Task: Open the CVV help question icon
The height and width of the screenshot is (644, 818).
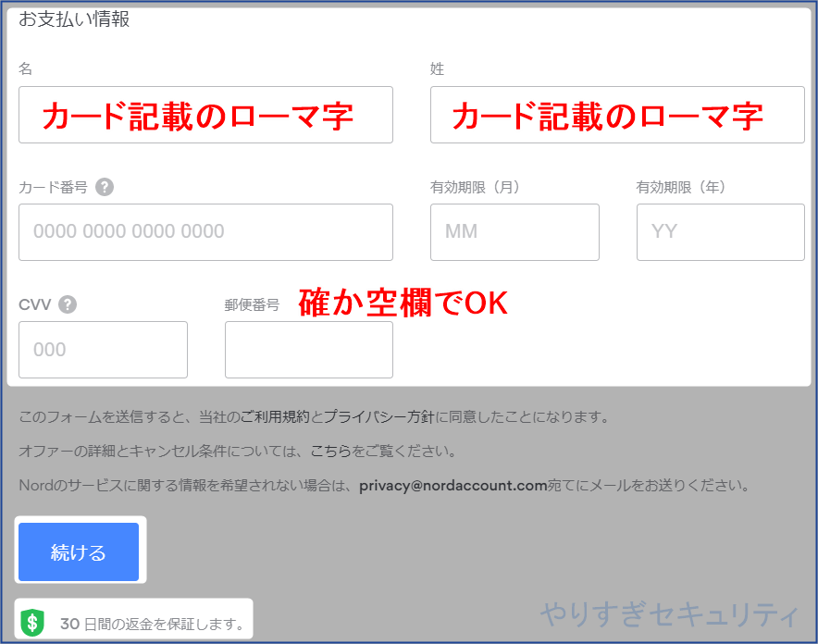Action: click(x=68, y=304)
